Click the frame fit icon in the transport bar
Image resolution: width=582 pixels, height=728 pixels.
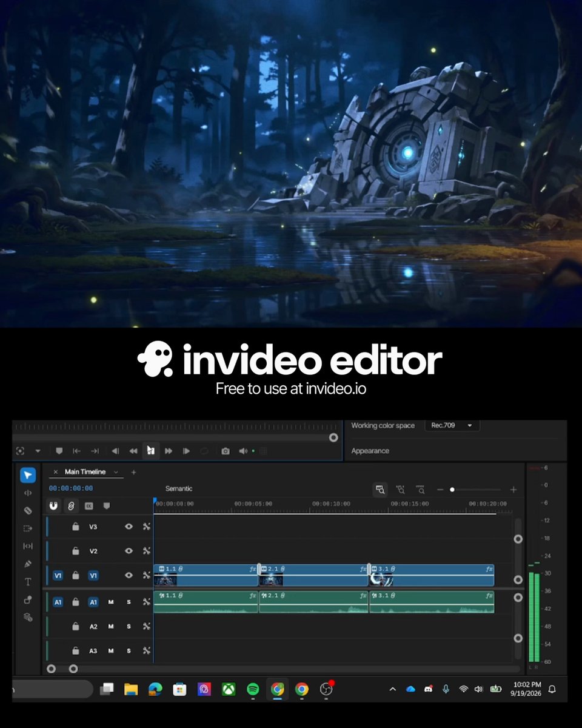pos(21,451)
